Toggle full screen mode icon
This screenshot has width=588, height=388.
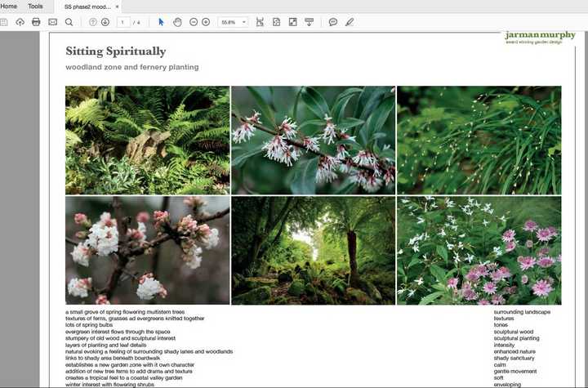(293, 22)
